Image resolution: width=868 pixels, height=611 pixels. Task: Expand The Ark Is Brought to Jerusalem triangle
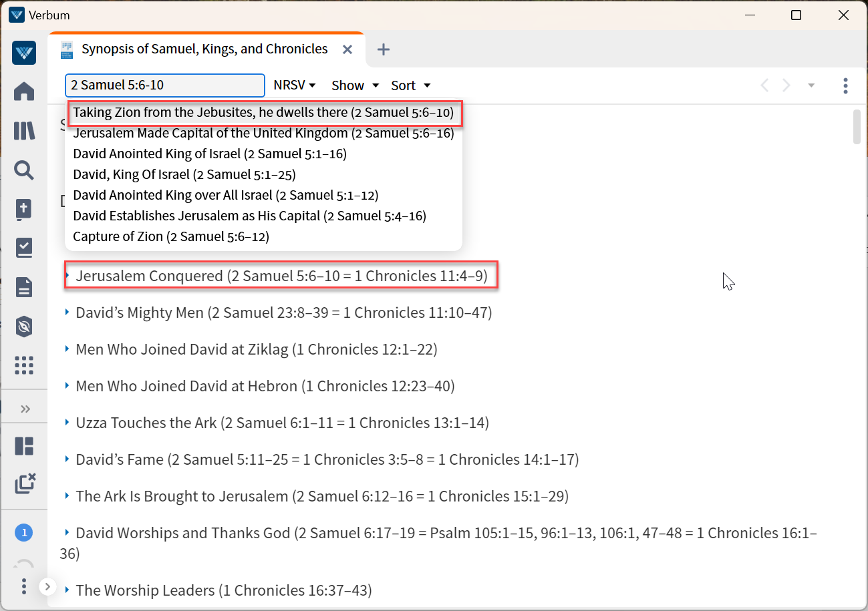67,495
